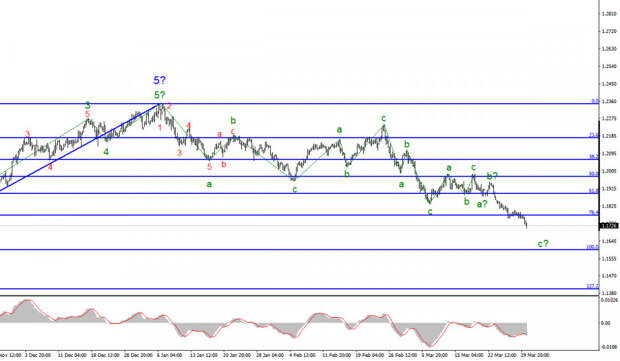Click the 76.4 Fibonacci level label
This screenshot has width=620, height=361.
click(594, 213)
